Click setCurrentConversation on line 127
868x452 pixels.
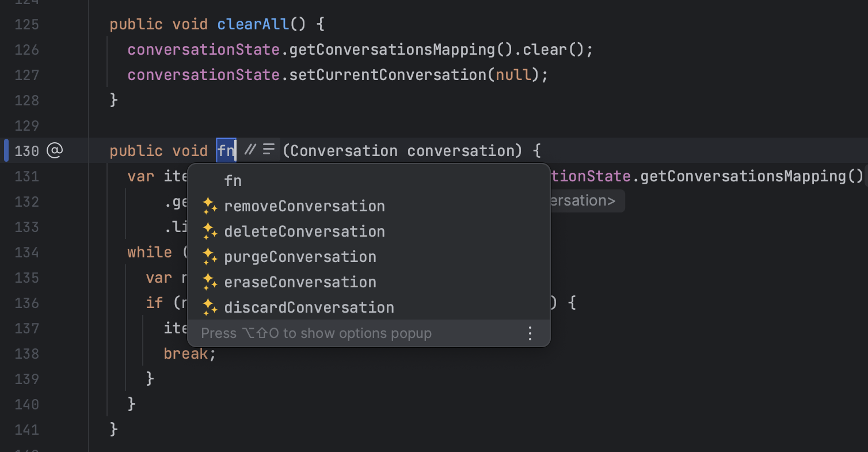pos(387,75)
